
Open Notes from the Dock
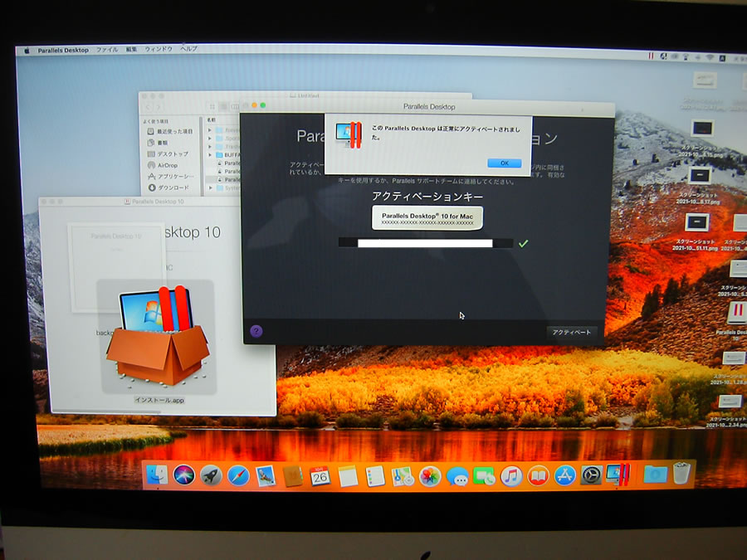tap(347, 476)
